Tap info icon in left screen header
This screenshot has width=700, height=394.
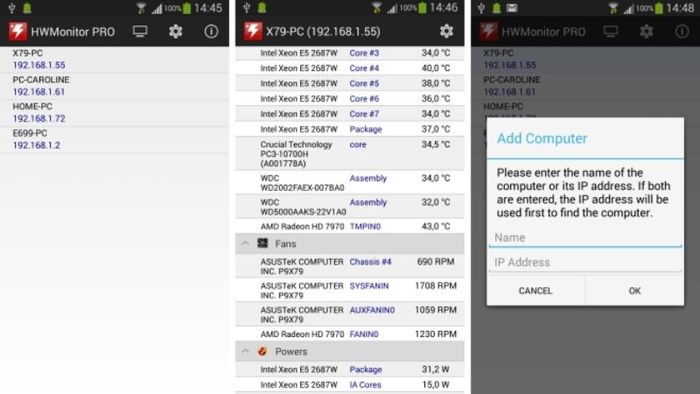click(x=211, y=31)
